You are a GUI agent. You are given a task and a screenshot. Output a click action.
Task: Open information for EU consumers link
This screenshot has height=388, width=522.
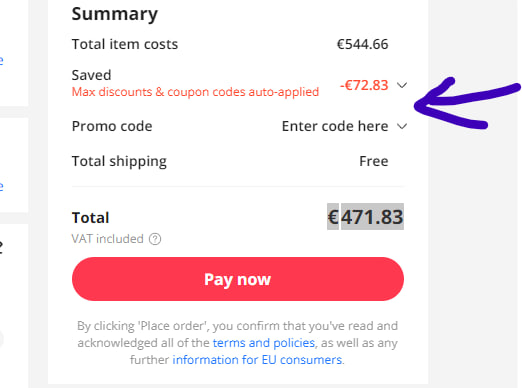pyautogui.click(x=257, y=360)
